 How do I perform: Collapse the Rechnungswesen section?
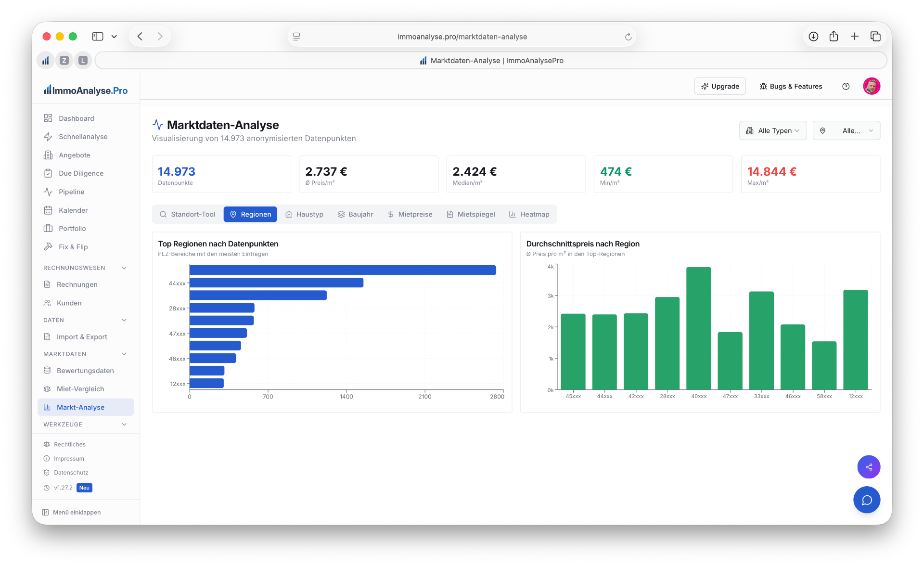pos(86,268)
